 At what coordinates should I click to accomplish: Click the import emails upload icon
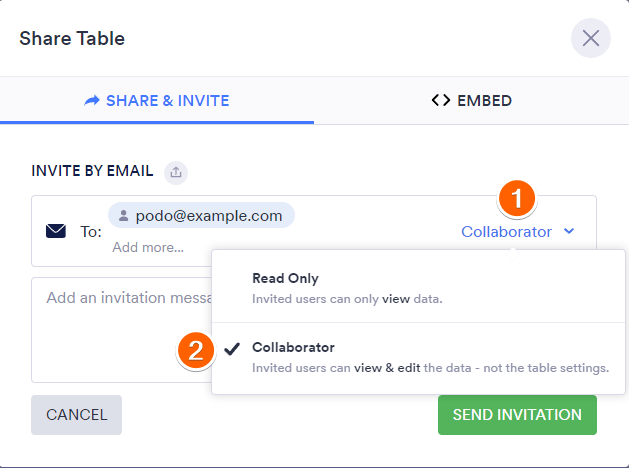(x=176, y=172)
